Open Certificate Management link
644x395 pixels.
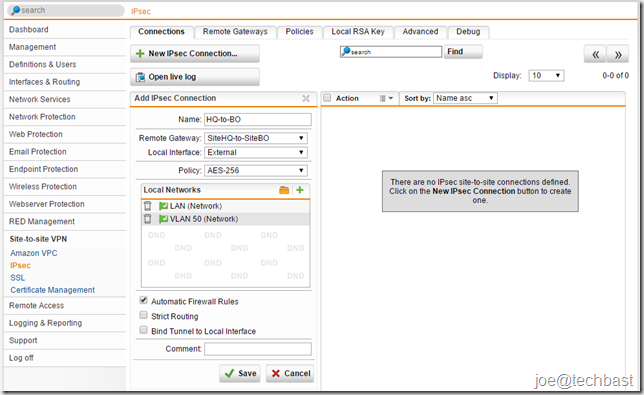(x=53, y=290)
